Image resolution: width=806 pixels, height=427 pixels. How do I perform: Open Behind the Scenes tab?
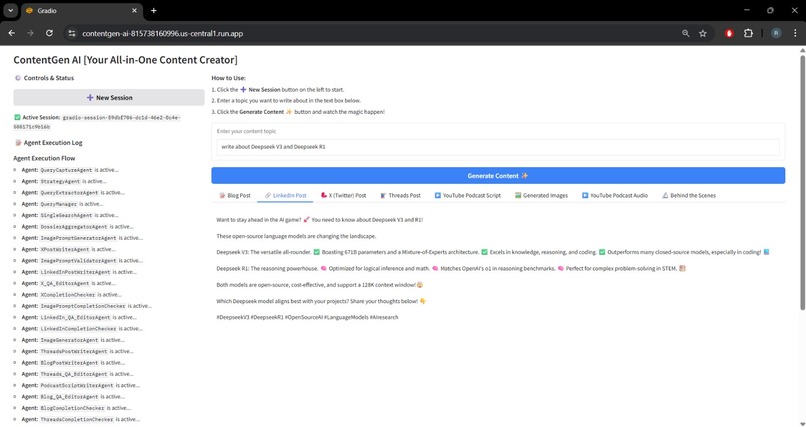point(689,195)
